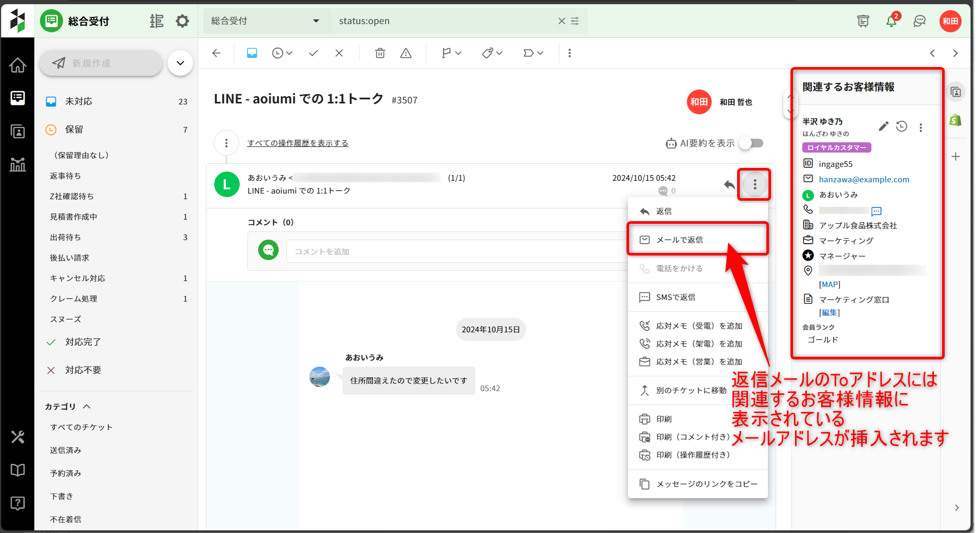Screen dimensions: 980x533
Task: Click the customer history clock icon
Action: point(902,126)
